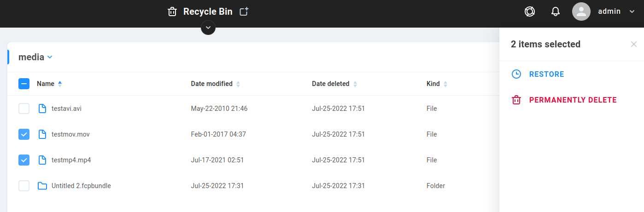Click the file icon of testmp4.mp4
644x212 pixels.
click(x=42, y=160)
